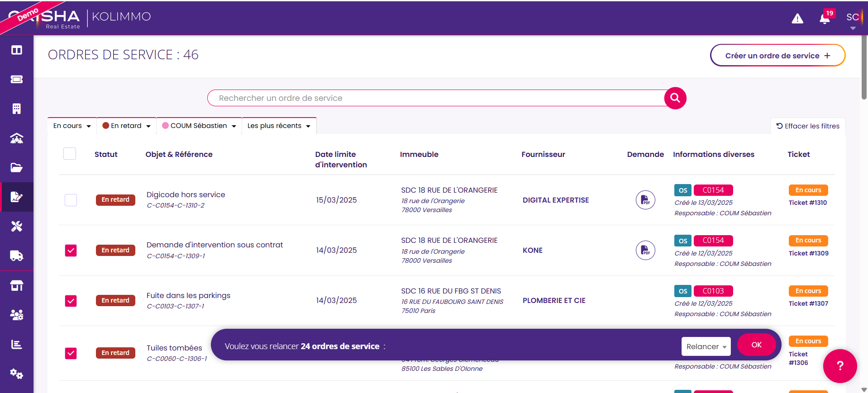Image resolution: width=868 pixels, height=393 pixels.
Task: Open the statistics chart icon in sidebar
Action: click(x=17, y=345)
